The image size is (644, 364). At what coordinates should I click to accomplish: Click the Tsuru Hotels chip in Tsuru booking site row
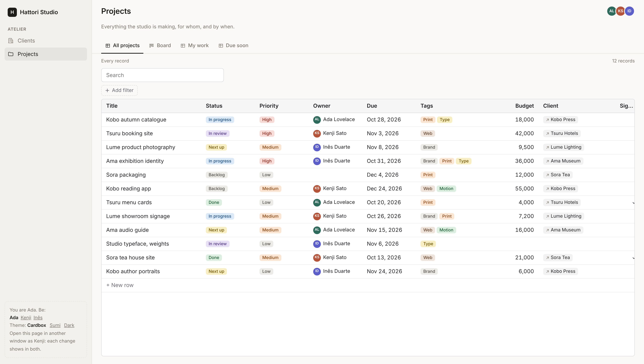click(562, 134)
